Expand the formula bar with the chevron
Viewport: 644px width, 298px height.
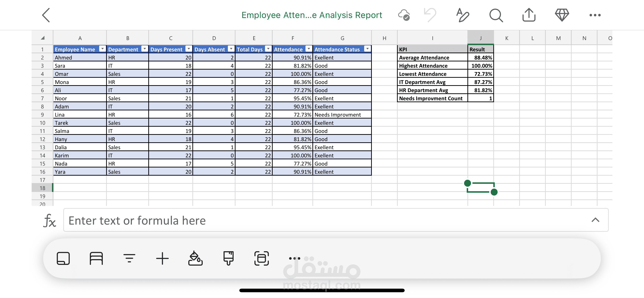(595, 220)
